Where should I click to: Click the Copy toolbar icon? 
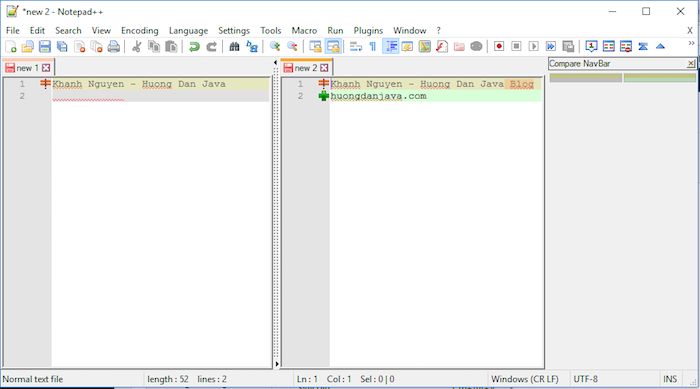tap(154, 46)
